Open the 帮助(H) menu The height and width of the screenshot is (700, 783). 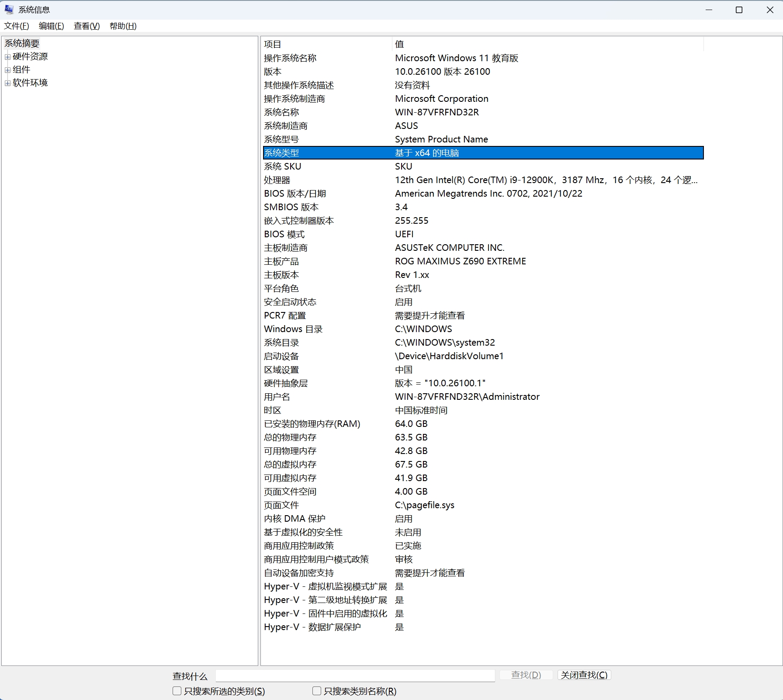123,26
